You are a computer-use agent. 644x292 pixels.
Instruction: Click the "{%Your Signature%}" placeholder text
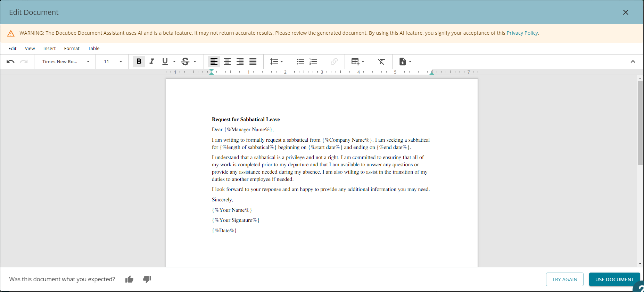[236, 220]
